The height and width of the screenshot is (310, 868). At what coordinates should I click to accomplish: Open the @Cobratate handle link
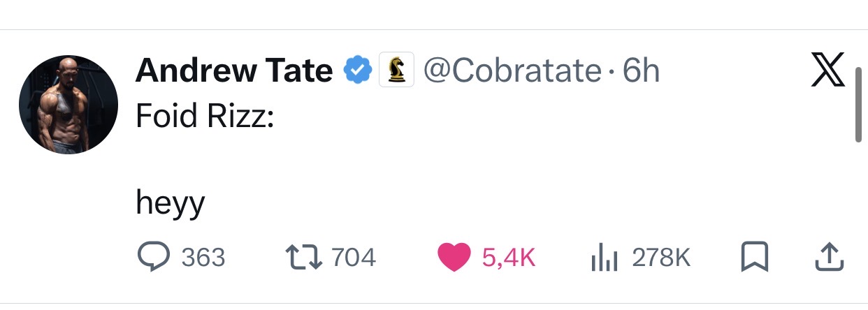point(512,71)
